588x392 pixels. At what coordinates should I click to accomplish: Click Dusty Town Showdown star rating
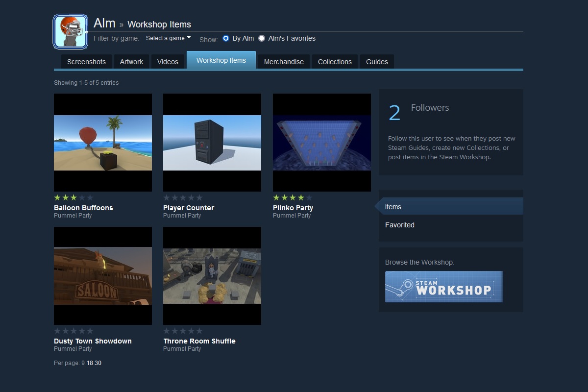pyautogui.click(x=73, y=331)
